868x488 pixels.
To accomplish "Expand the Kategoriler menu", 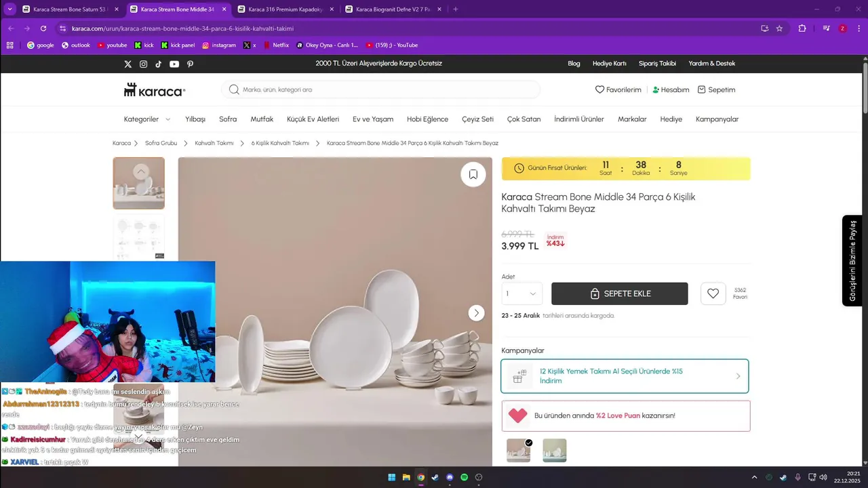I will point(147,119).
